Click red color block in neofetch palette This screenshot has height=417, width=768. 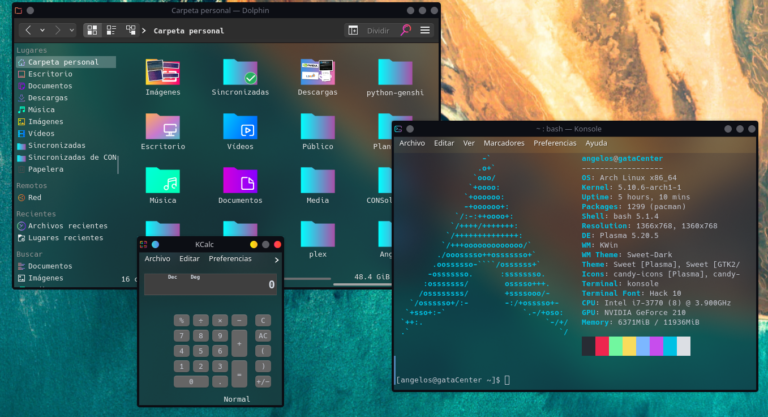tap(602, 346)
